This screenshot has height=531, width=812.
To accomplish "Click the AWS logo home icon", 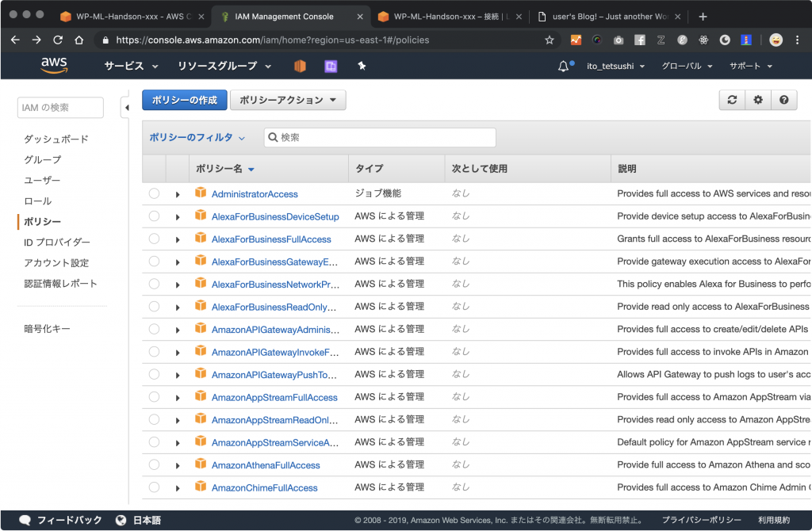I will tap(54, 66).
